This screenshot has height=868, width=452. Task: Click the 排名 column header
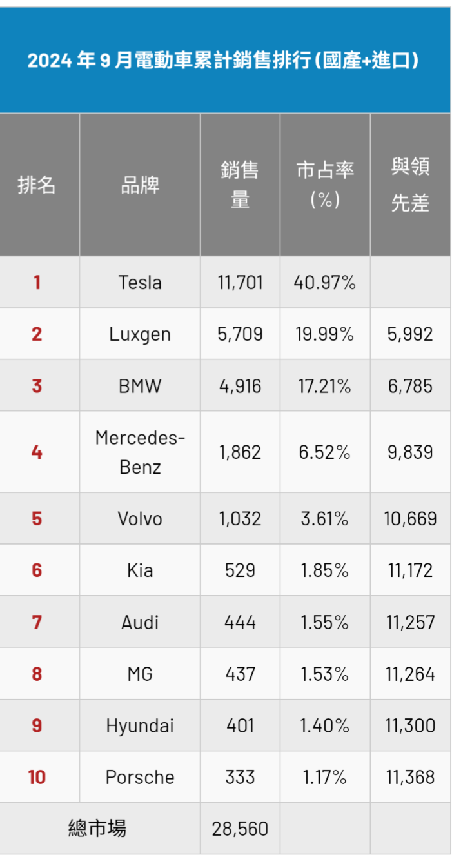tap(37, 185)
